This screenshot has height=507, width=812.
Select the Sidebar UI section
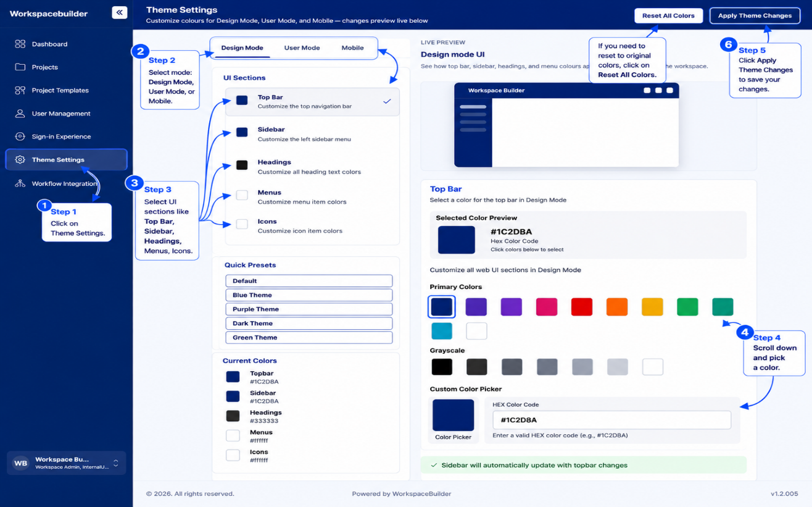tap(312, 134)
